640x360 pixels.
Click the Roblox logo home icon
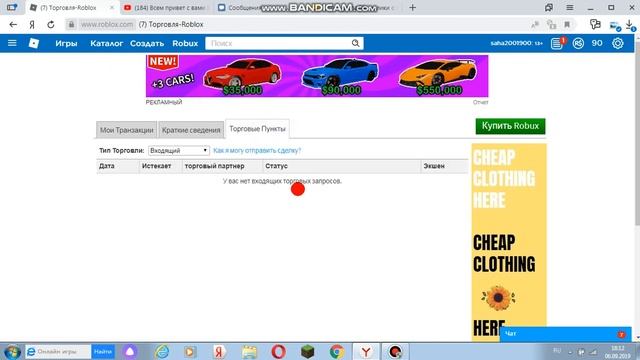tap(34, 43)
